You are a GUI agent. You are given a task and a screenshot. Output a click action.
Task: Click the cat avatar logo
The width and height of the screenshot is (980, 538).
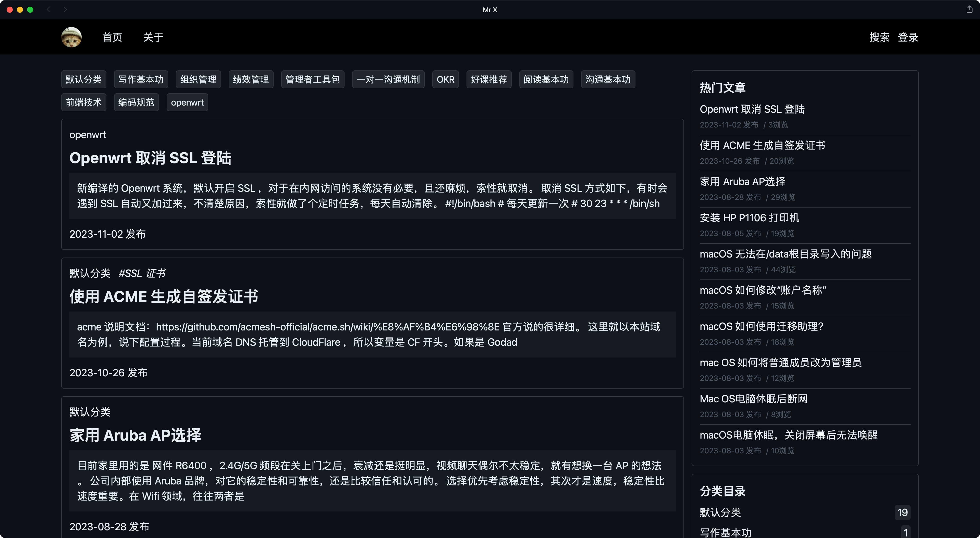point(71,37)
